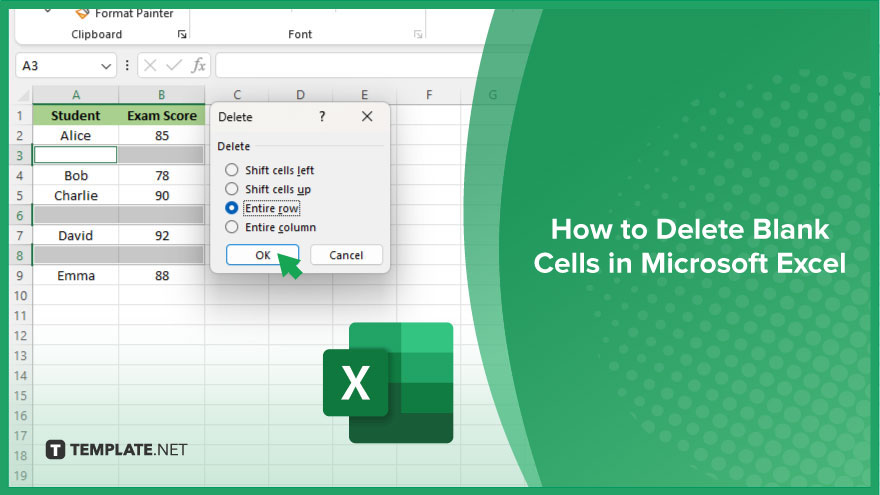Click inside the formula bar input
The height and width of the screenshot is (495, 880).
coord(348,66)
